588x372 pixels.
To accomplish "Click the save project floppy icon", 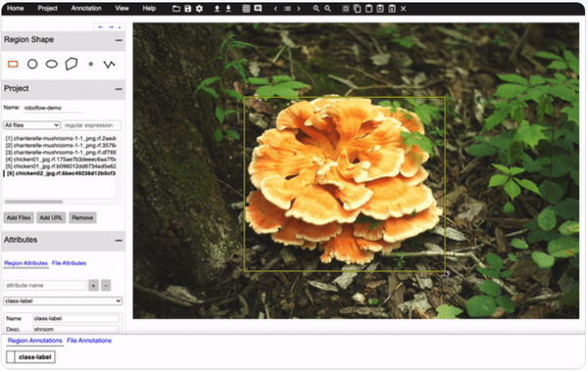I will tap(188, 8).
